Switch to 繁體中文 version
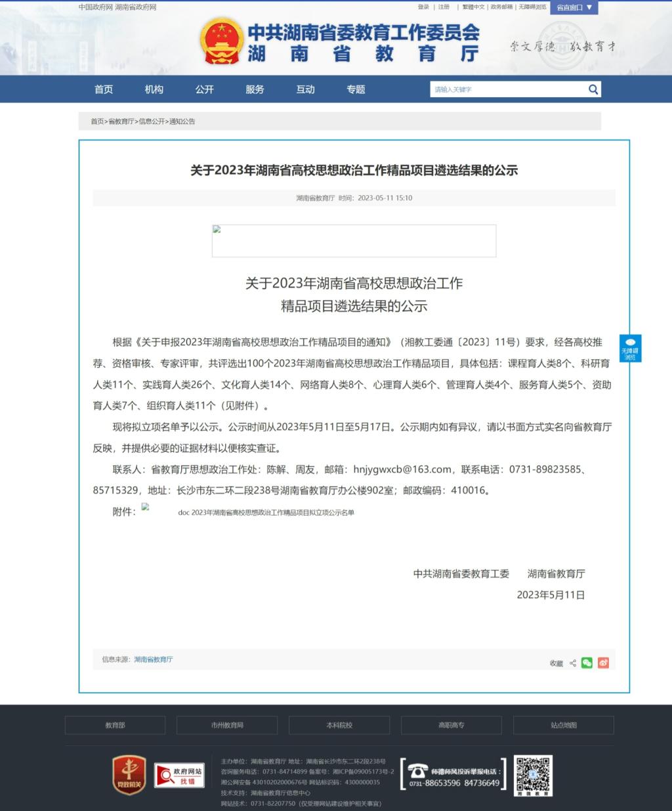 pos(473,7)
